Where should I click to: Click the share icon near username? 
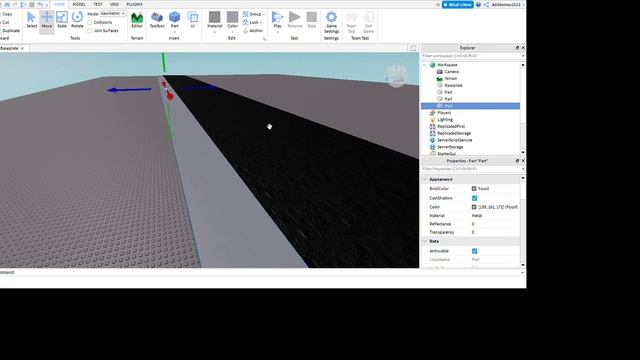(486, 4)
